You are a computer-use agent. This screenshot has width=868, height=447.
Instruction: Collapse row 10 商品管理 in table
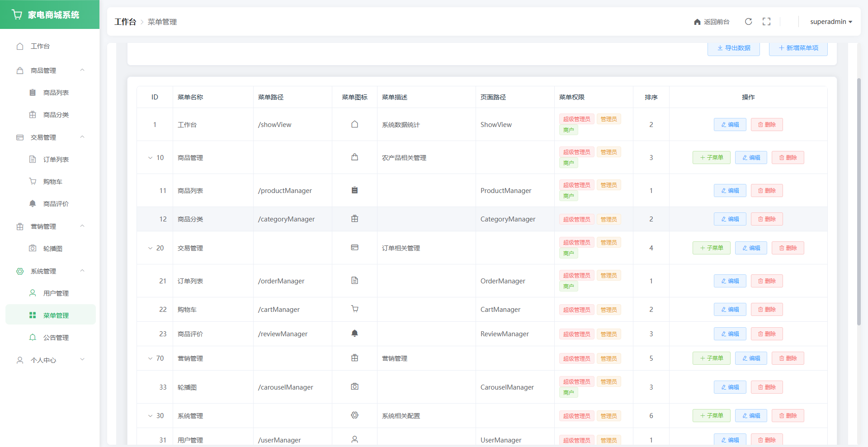150,158
